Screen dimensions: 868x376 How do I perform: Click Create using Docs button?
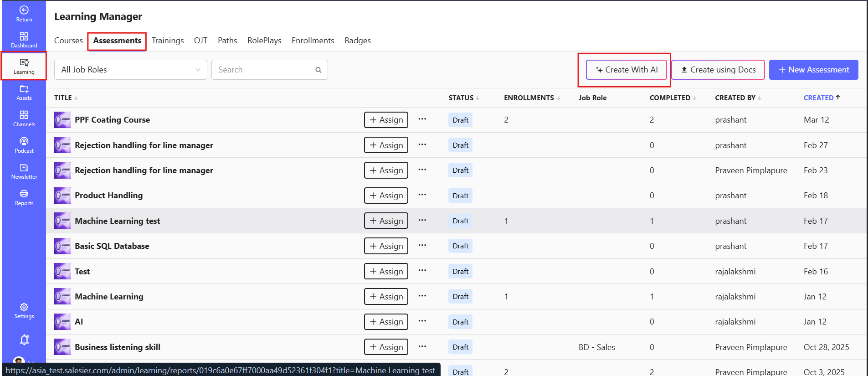(718, 70)
